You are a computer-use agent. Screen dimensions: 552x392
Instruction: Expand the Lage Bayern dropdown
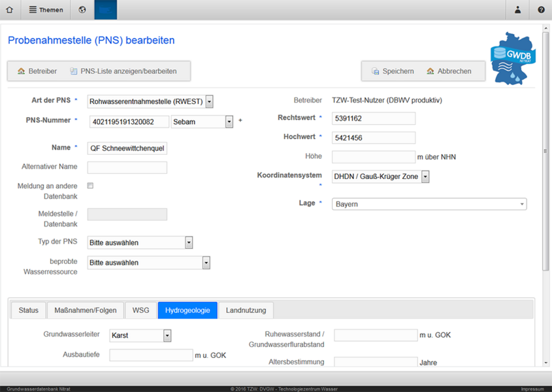click(429, 204)
